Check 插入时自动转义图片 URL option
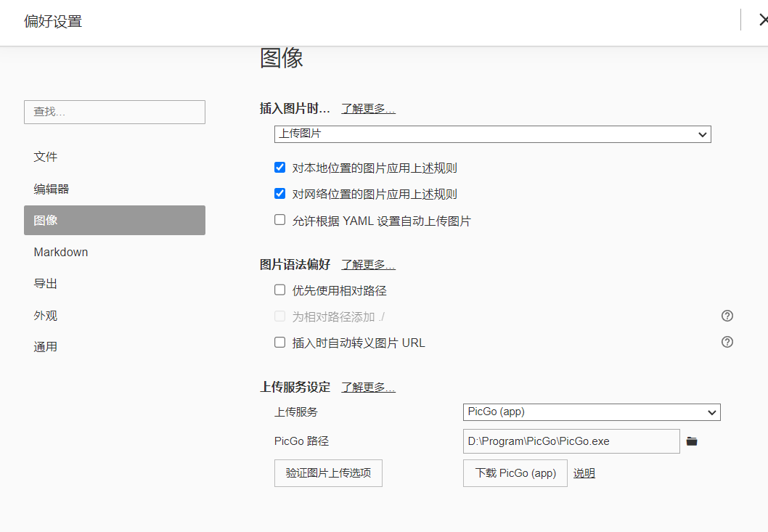The image size is (768, 532). tap(279, 342)
